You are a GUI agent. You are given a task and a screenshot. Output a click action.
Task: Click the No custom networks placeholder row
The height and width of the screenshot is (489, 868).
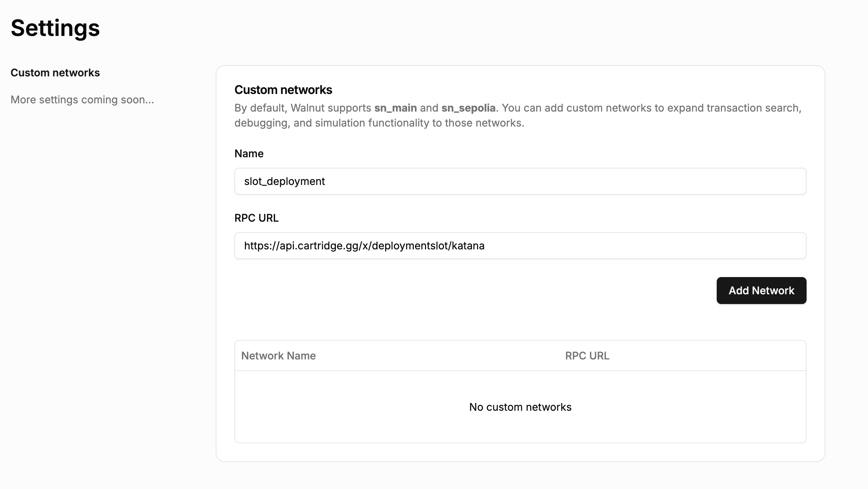point(520,407)
